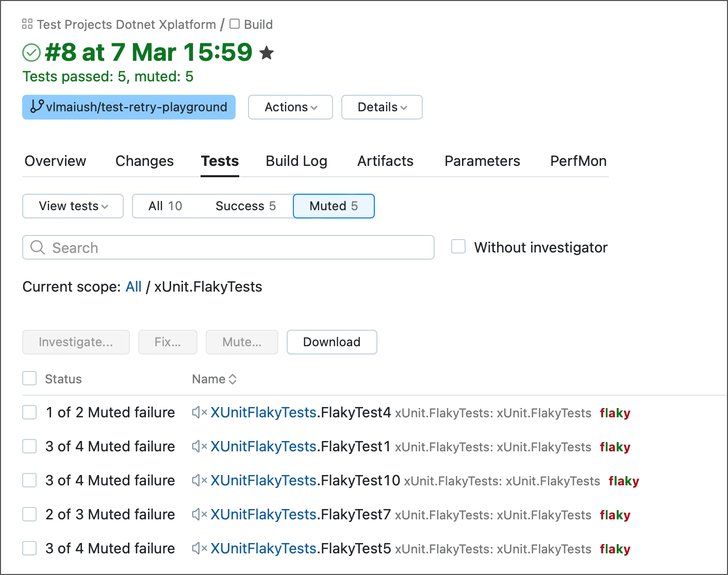The height and width of the screenshot is (575, 728).
Task: Open the XUnitFlakyTests.FlakyTest7 test link
Action: pos(301,514)
